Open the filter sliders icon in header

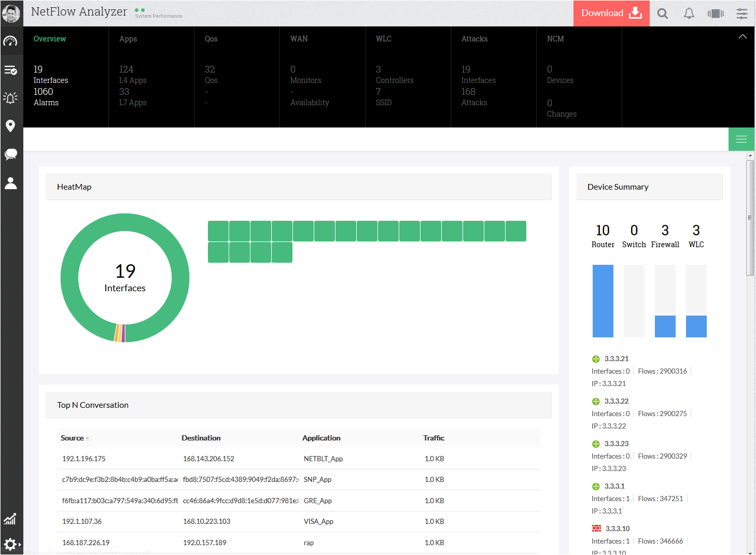[742, 13]
